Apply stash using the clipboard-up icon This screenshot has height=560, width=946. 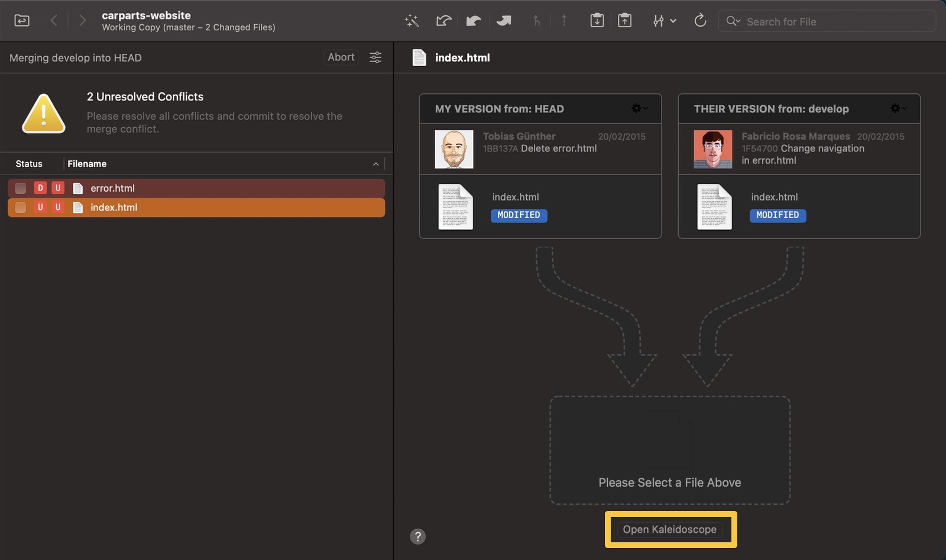pyautogui.click(x=625, y=20)
